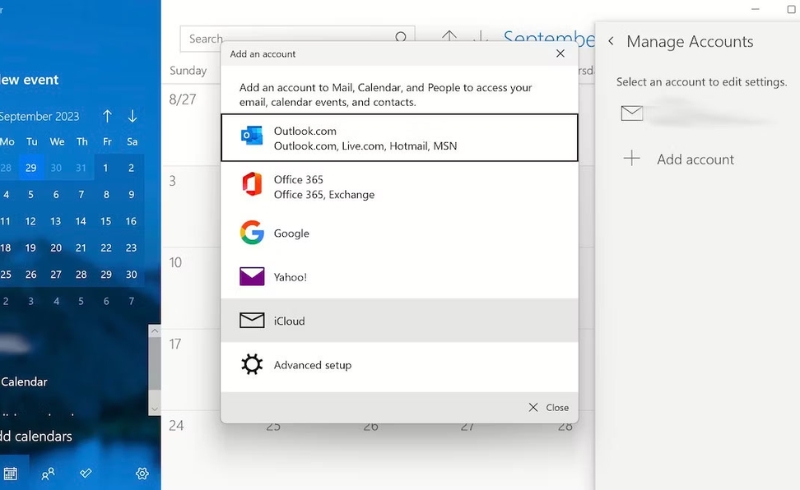Select date 29 highlighted in mini calendar
Viewport: 800px width, 490px height.
click(x=31, y=167)
